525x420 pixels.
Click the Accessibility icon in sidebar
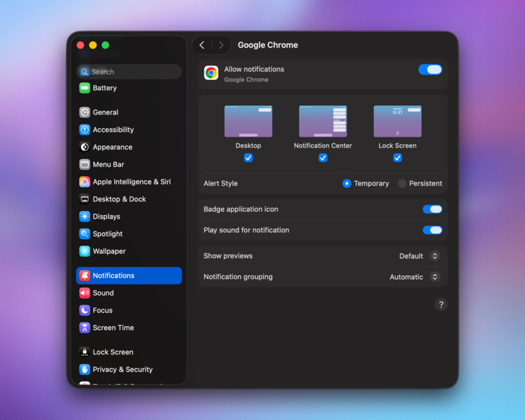click(x=84, y=130)
